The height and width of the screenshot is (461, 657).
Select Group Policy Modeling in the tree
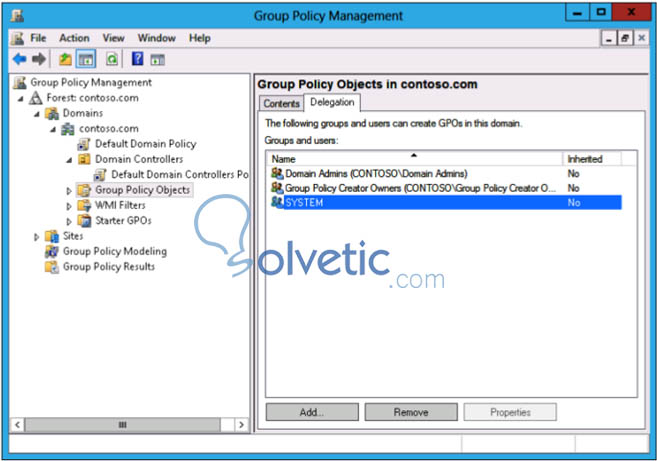click(x=115, y=251)
